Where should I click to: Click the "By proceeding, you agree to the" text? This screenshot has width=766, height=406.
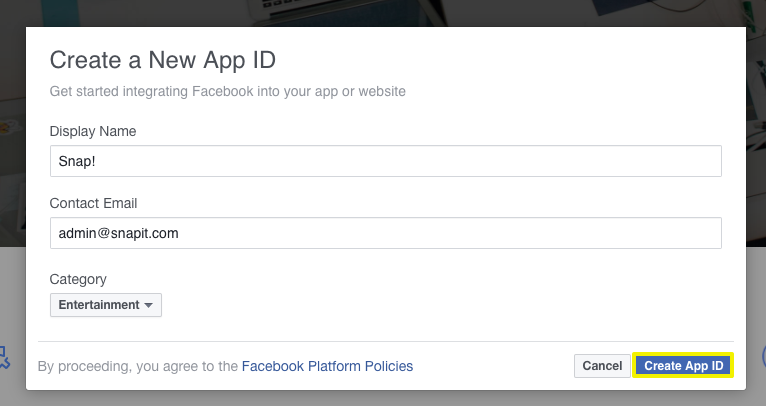click(x=138, y=366)
